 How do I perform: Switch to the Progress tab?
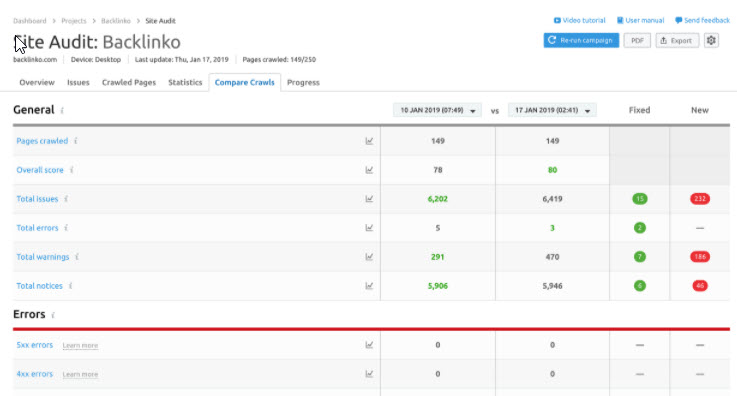pos(303,83)
